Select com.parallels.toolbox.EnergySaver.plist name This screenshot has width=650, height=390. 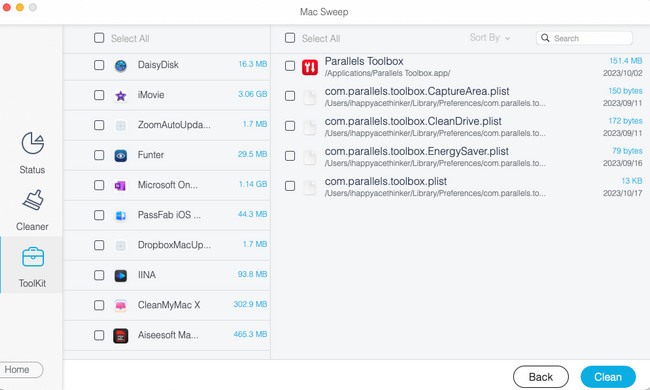[417, 151]
